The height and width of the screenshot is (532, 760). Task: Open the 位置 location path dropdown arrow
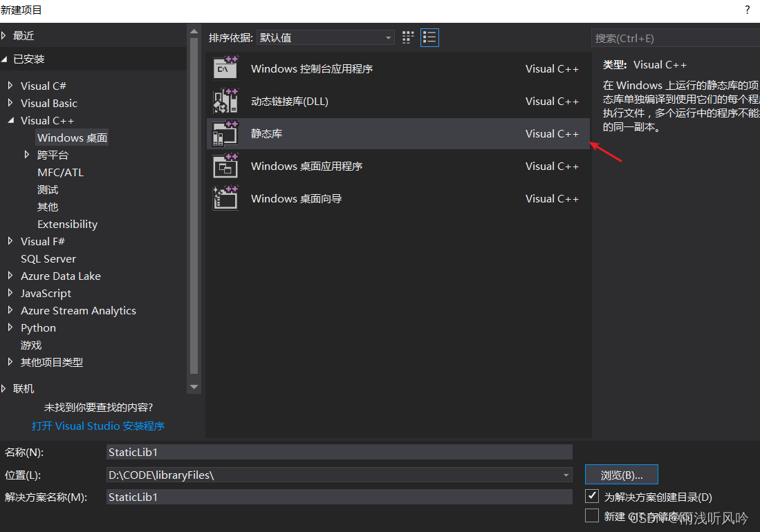(566, 475)
